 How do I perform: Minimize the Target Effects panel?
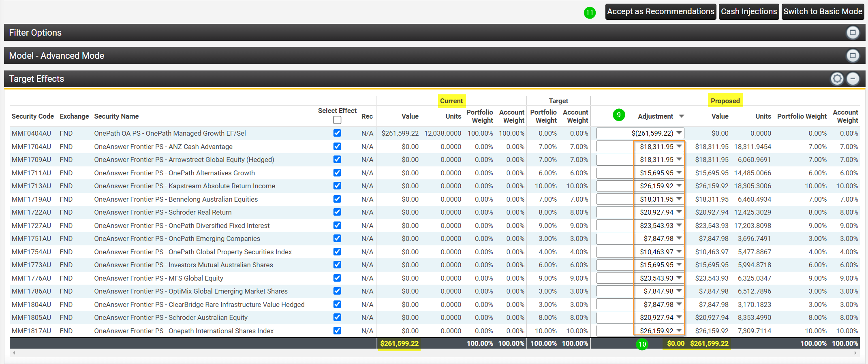[x=853, y=79]
